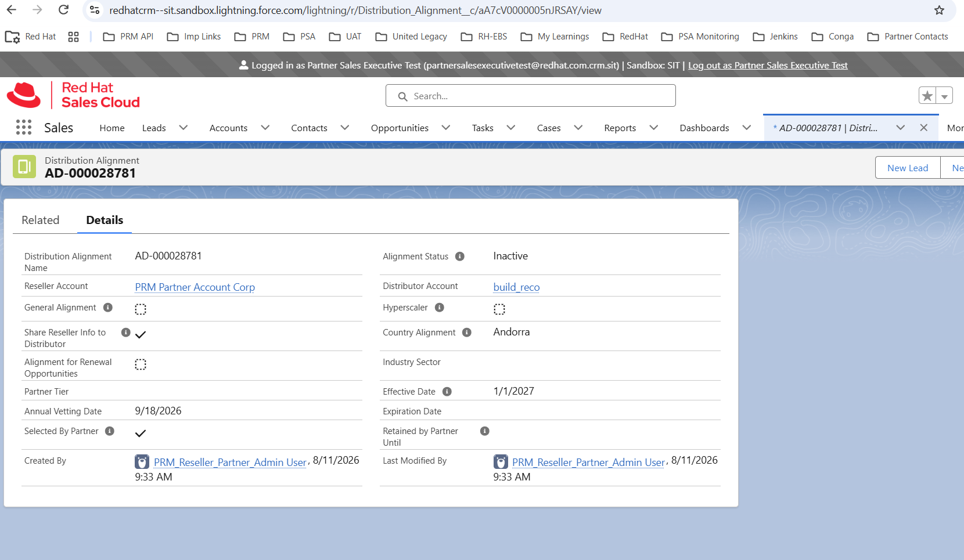Open the Partner Contacts bookmark folder
This screenshot has width=964, height=560.
coord(908,37)
